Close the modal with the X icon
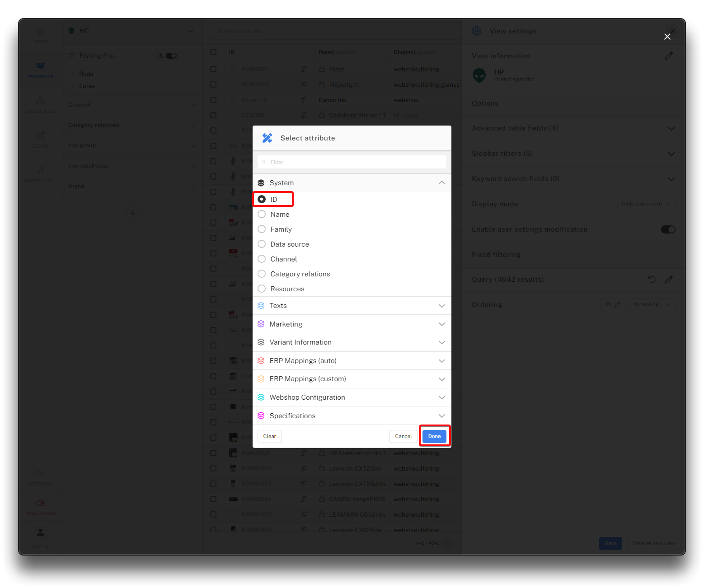Screen dimensions: 704x588 pyautogui.click(x=667, y=37)
